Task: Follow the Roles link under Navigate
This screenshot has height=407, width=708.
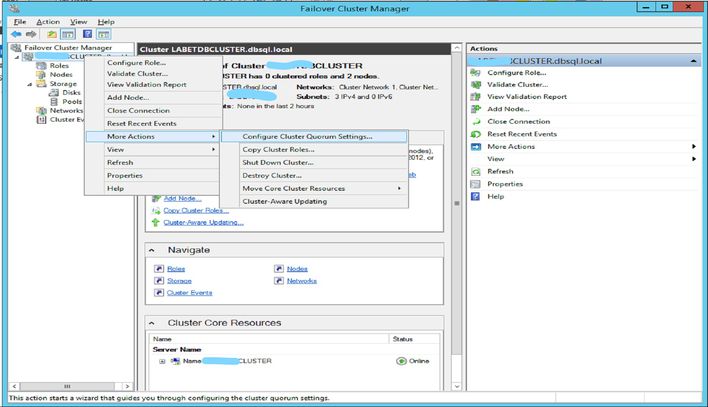Action: [176, 269]
